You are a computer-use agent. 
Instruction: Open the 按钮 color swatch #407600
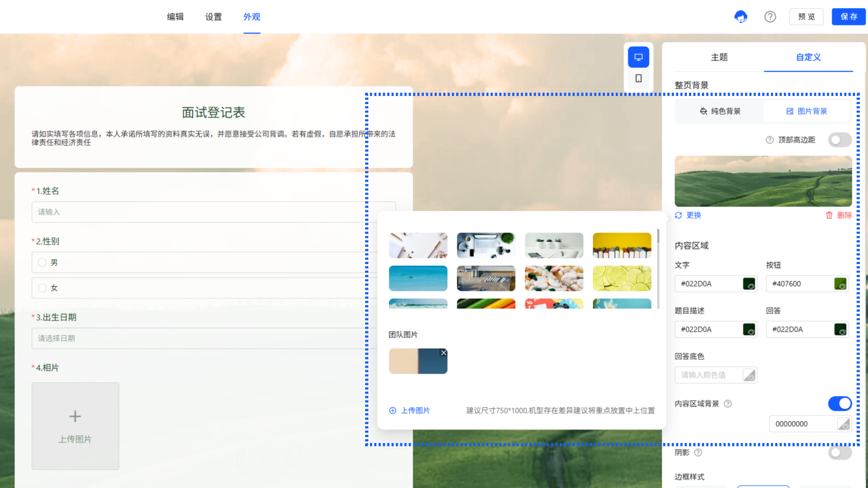pos(840,284)
